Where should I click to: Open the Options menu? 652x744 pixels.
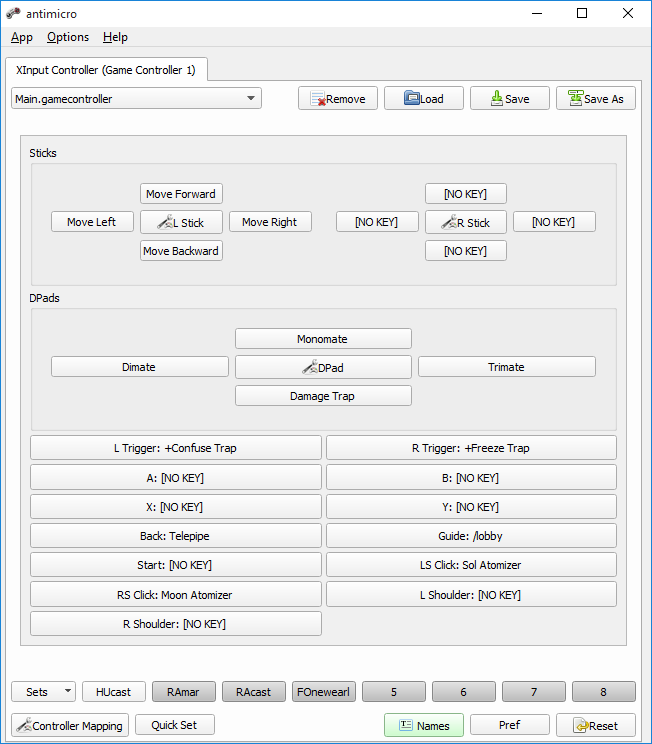[x=68, y=37]
